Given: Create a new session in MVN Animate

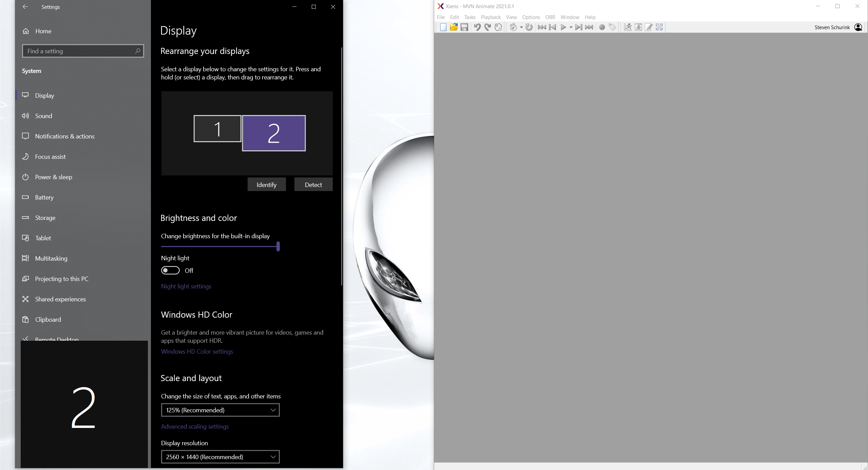Looking at the screenshot, I should point(443,27).
